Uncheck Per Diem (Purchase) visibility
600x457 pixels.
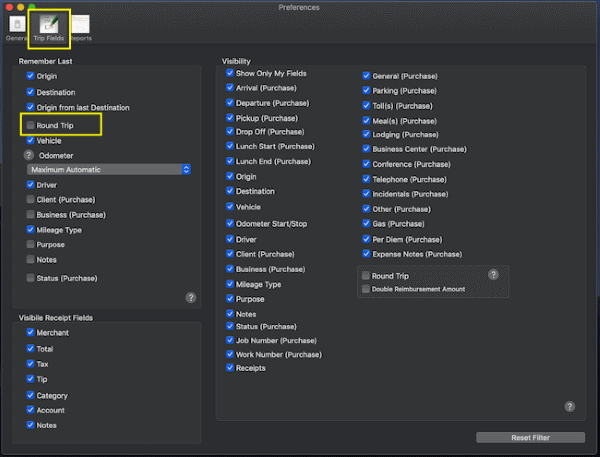pos(365,239)
